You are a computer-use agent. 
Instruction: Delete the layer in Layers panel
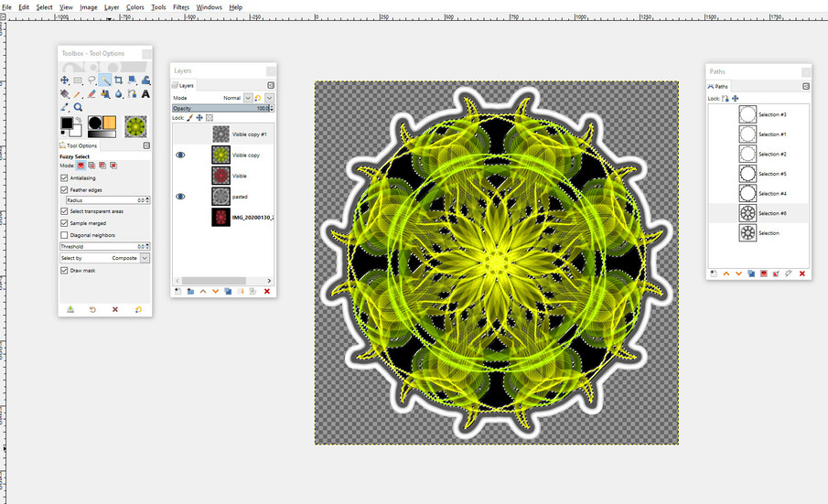[x=266, y=291]
